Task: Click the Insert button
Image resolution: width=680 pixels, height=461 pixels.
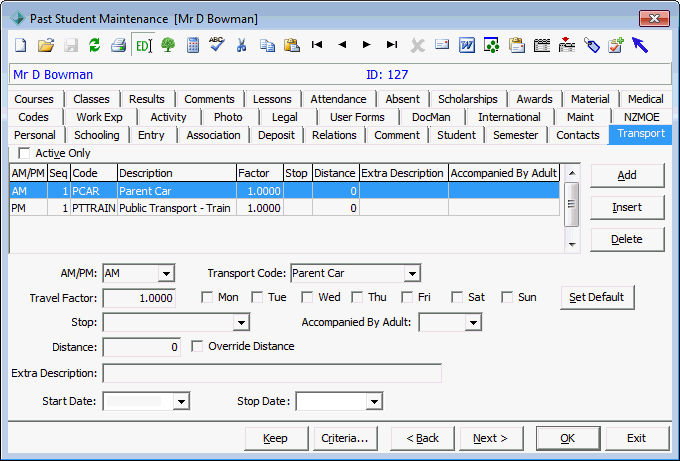Action: (627, 207)
